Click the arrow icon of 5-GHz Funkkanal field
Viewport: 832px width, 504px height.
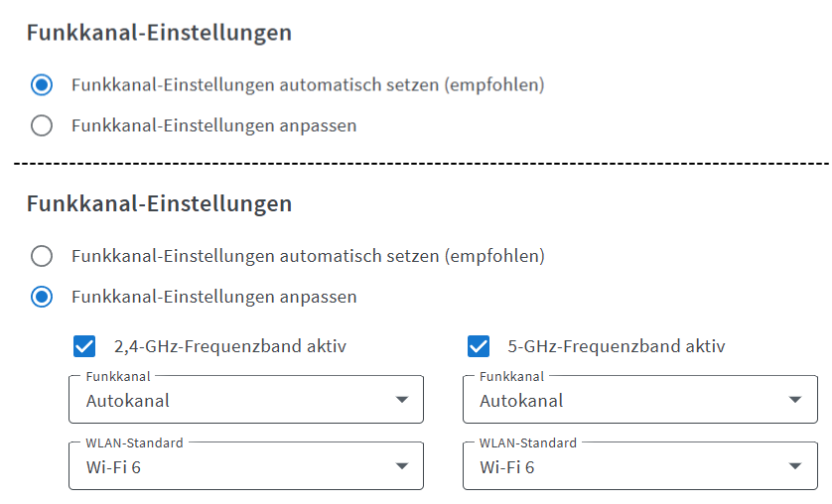coord(794,400)
